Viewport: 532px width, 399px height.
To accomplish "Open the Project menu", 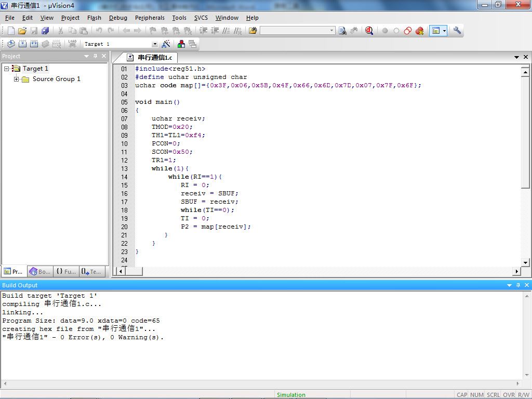I will tap(70, 18).
